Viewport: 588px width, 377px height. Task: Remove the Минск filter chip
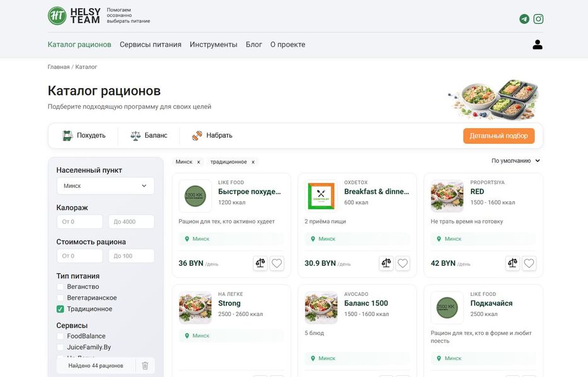(199, 162)
